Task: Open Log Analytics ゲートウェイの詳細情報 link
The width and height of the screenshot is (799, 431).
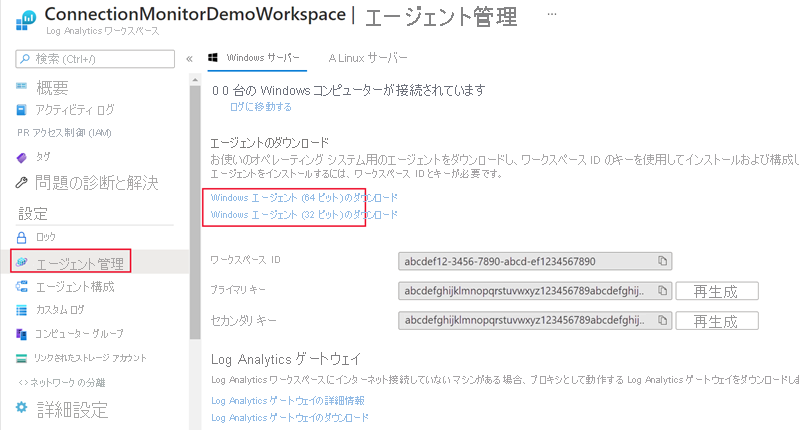Action: pyautogui.click(x=288, y=401)
